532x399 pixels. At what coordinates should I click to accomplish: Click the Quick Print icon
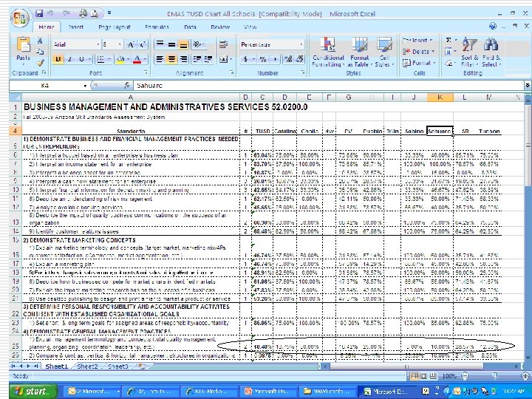click(83, 13)
